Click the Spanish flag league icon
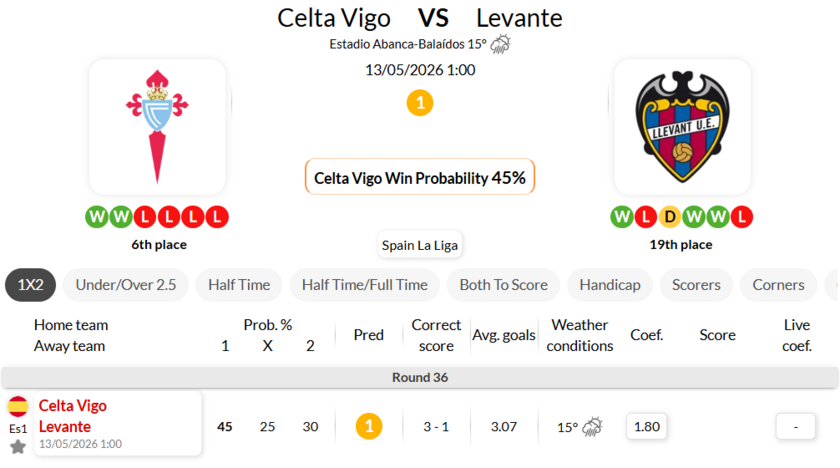The width and height of the screenshot is (840, 468). 18,406
